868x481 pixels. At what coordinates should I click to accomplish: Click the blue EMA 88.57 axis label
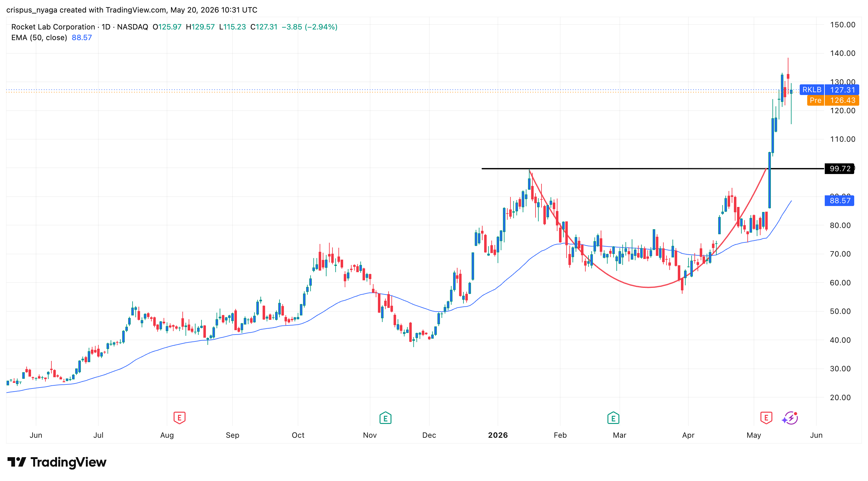(x=839, y=201)
